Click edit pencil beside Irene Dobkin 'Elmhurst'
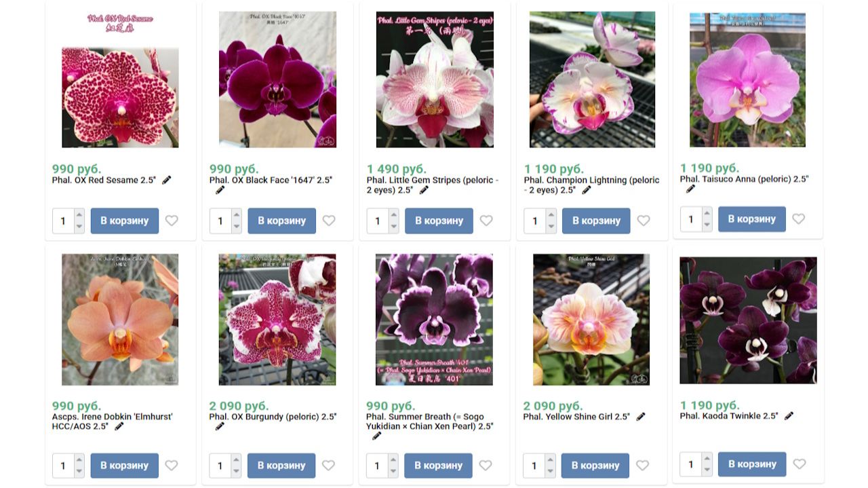 pyautogui.click(x=119, y=426)
